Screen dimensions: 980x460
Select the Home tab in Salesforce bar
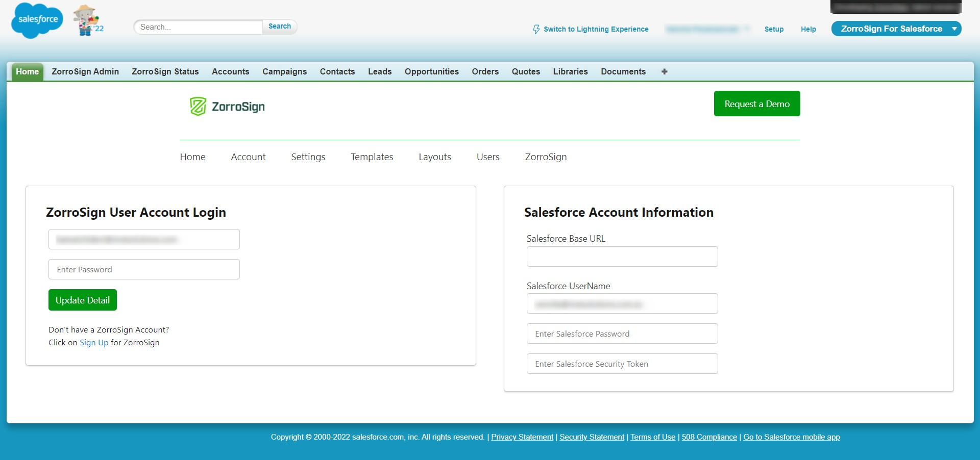tap(28, 71)
